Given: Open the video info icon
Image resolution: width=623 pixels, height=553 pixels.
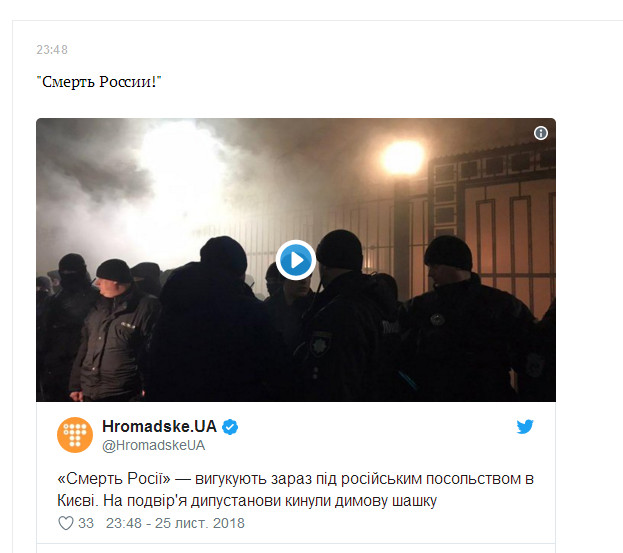Looking at the screenshot, I should click(x=540, y=133).
